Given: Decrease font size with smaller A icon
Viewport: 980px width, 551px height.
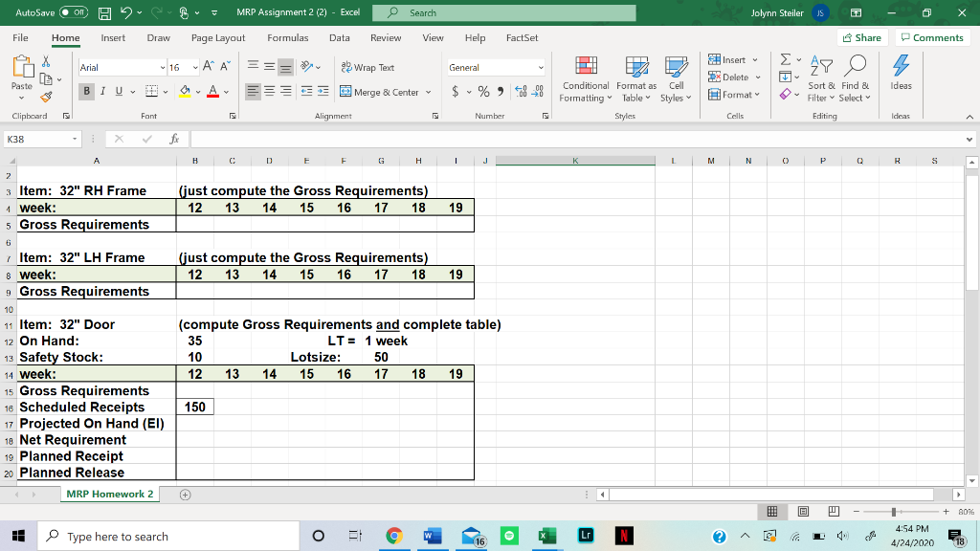Looking at the screenshot, I should tap(226, 66).
